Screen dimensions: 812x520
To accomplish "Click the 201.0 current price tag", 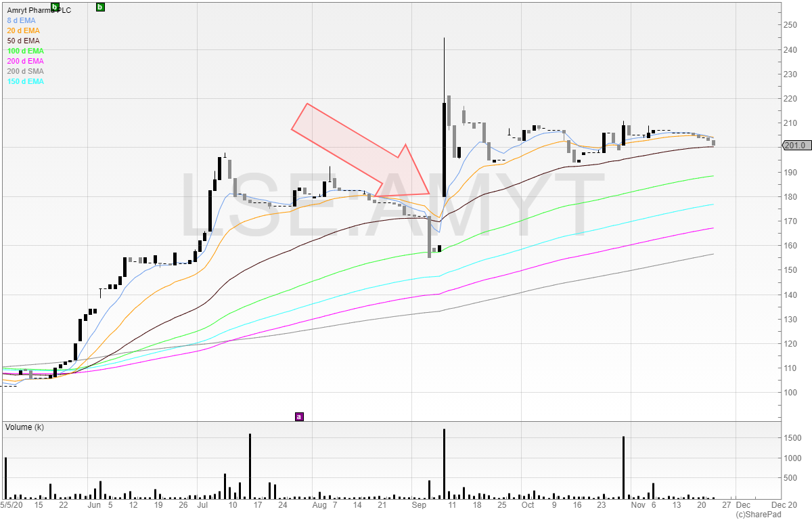I will tap(796, 146).
